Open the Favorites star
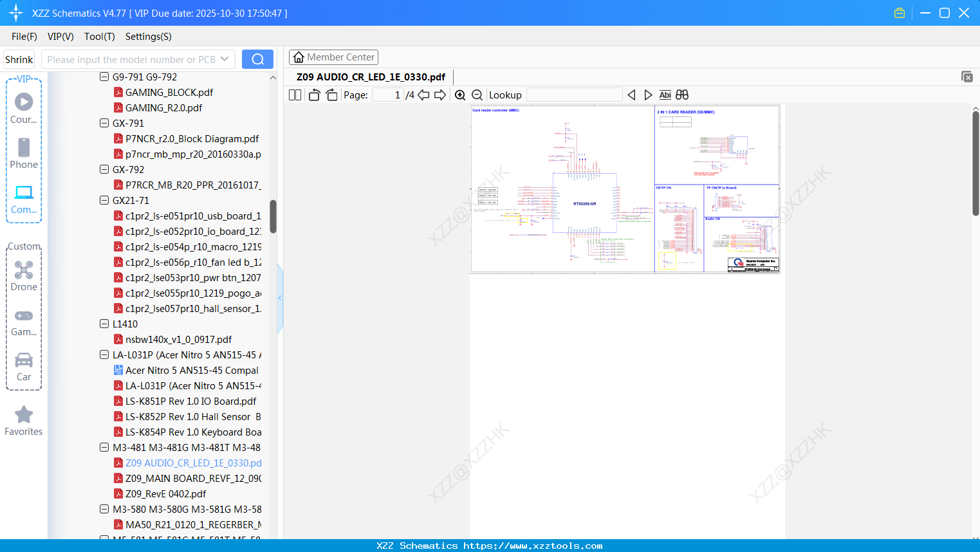This screenshot has width=980, height=552. [x=24, y=421]
